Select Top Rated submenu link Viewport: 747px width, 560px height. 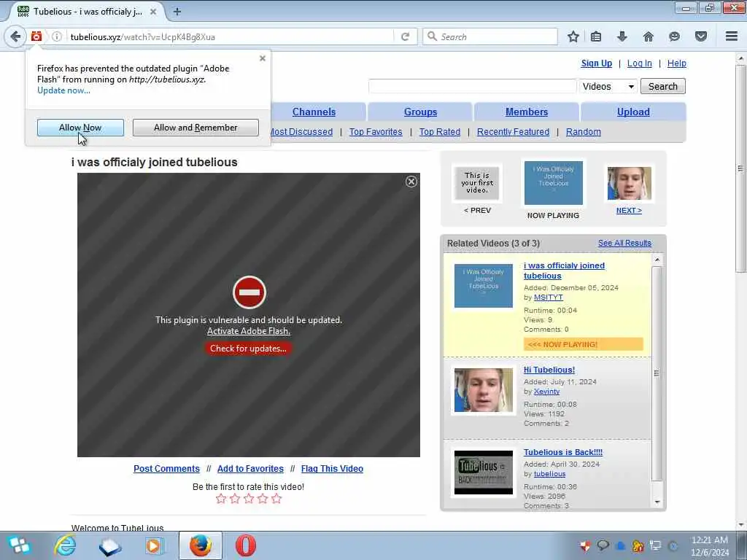[x=440, y=132]
